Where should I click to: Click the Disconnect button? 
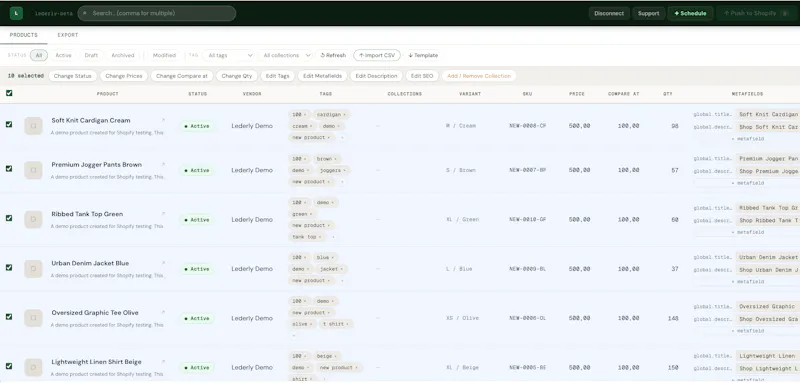pos(609,13)
